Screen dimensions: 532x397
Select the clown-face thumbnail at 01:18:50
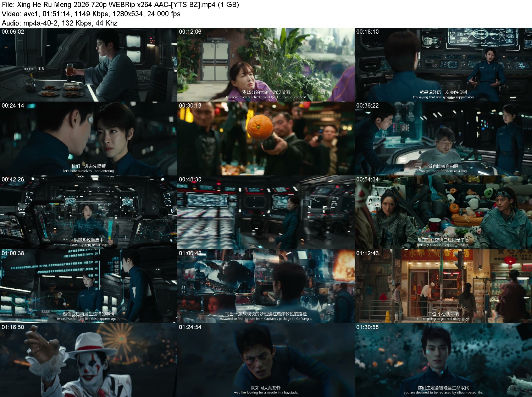click(x=89, y=360)
